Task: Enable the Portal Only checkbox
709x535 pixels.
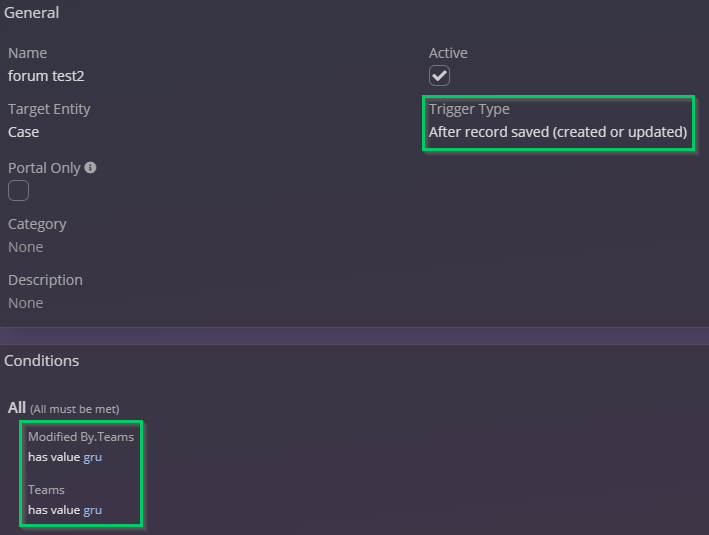Action: 18,190
